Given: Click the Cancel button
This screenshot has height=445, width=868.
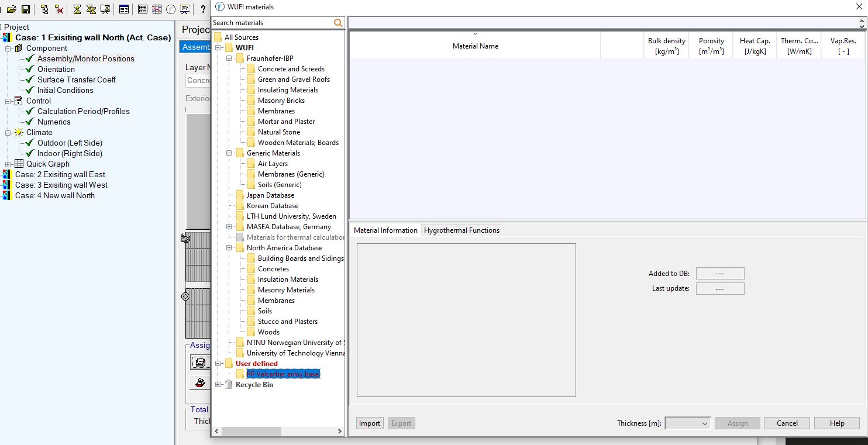Looking at the screenshot, I should [787, 423].
